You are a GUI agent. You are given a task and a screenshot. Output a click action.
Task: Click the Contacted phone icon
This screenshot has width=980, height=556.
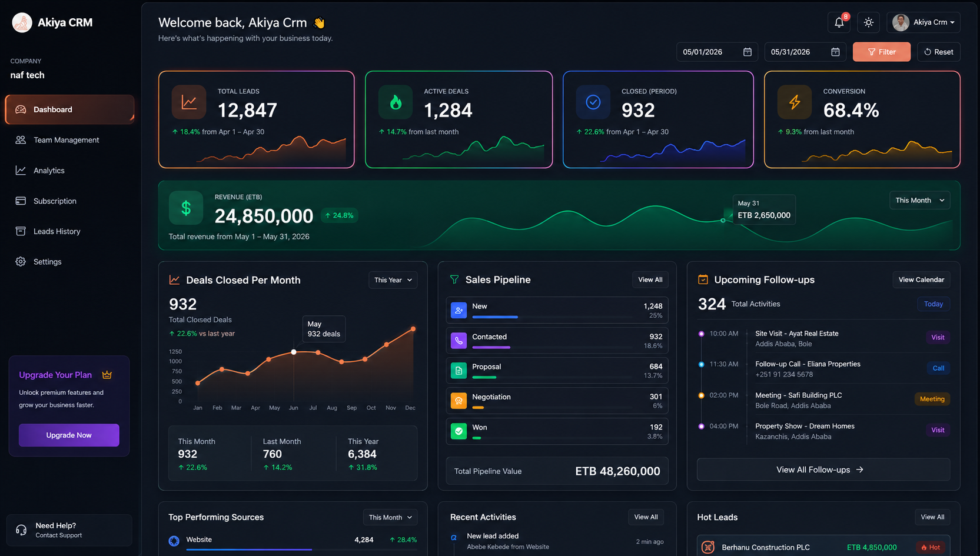[x=459, y=341]
